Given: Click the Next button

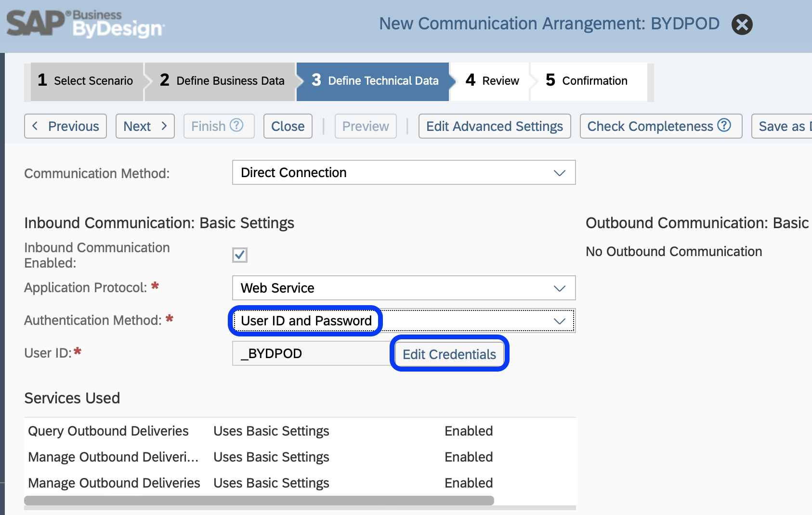Looking at the screenshot, I should point(144,126).
